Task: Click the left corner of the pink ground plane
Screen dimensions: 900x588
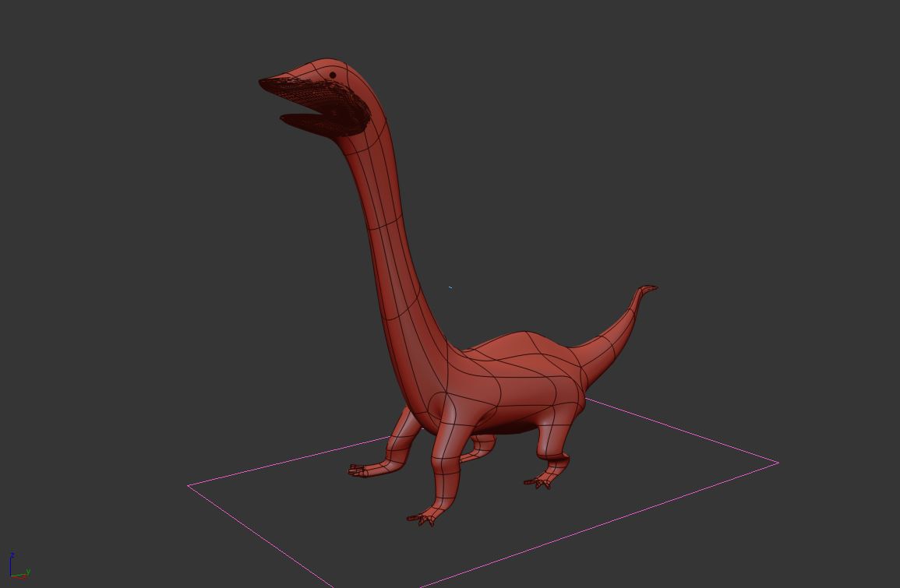Action: click(189, 485)
